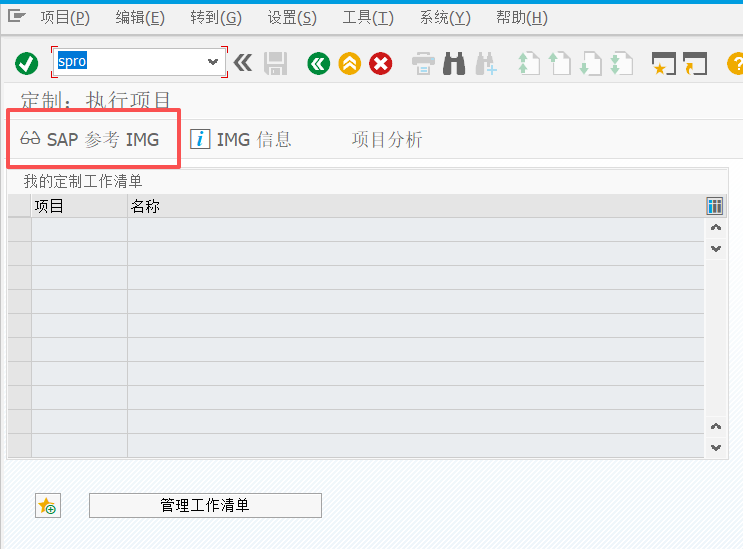Image resolution: width=743 pixels, height=549 pixels.
Task: Open the 工具(T) menu
Action: (368, 18)
